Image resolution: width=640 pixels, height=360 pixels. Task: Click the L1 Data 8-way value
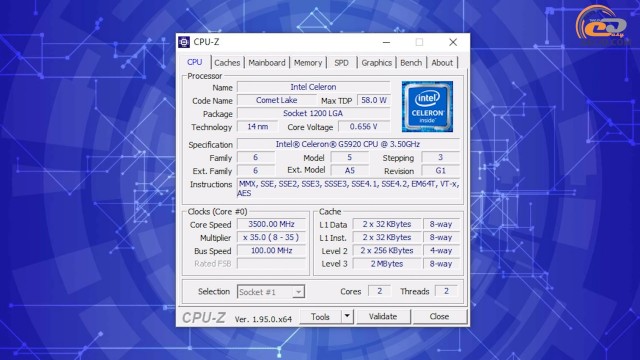[x=441, y=224]
